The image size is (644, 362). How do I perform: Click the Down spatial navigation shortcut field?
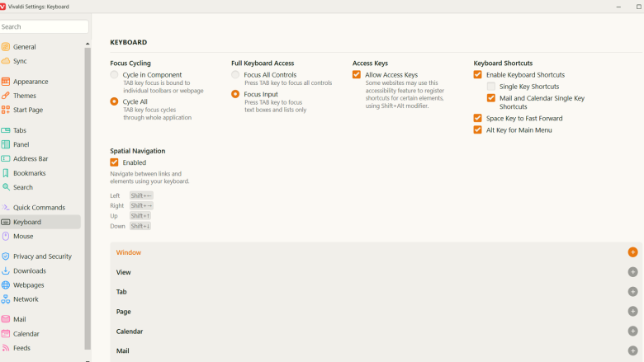[x=140, y=226]
